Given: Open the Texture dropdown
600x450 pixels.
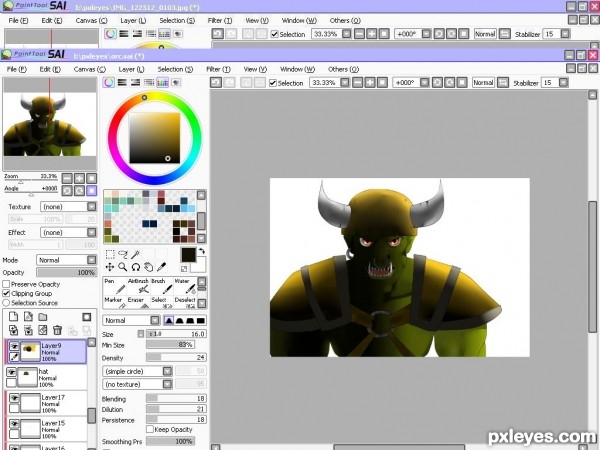Looking at the screenshot, I should coord(68,207).
